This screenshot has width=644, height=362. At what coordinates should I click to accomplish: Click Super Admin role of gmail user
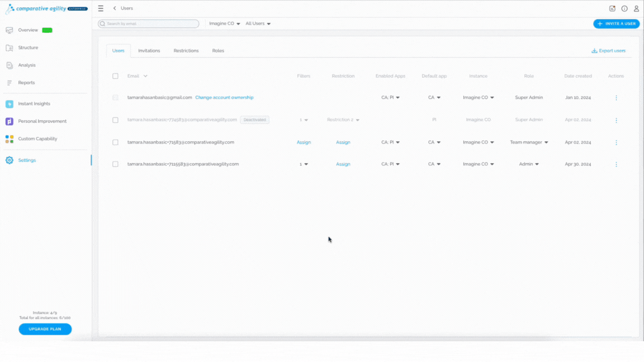coord(529,98)
